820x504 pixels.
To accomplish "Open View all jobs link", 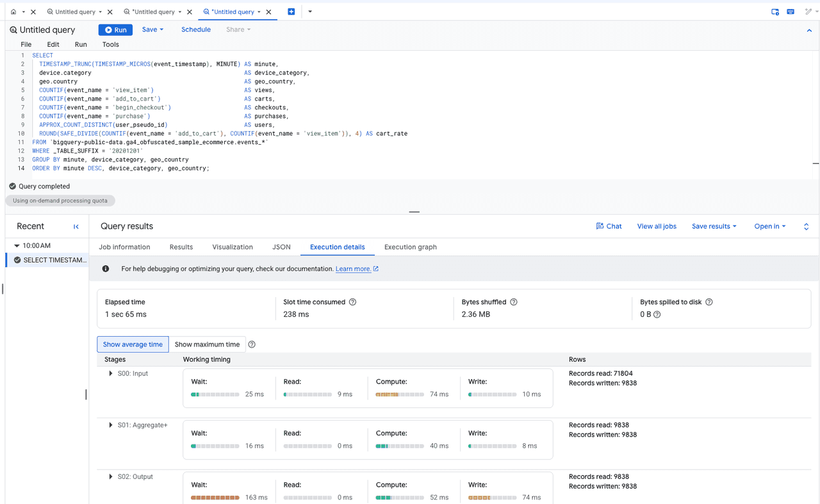I will point(657,226).
